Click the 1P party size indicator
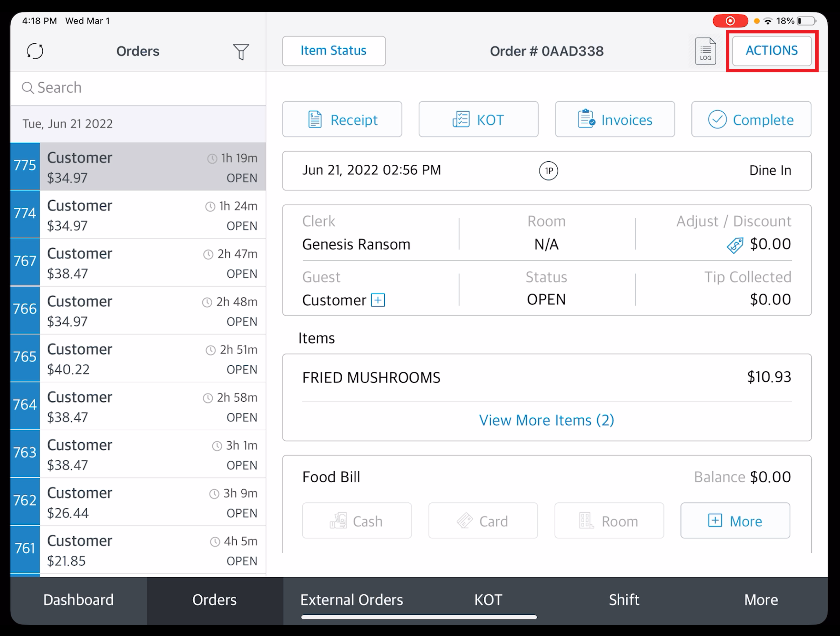The image size is (840, 636). click(548, 171)
